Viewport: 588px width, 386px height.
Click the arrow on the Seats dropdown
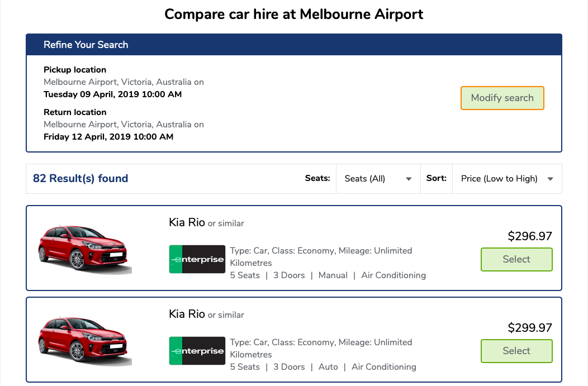pyautogui.click(x=409, y=179)
